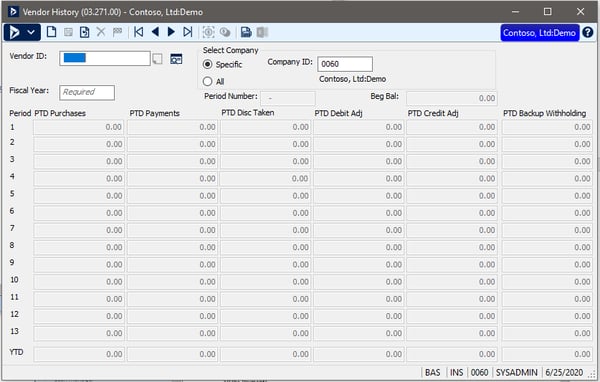Click the Period 5 PTD Disc Taken field
This screenshot has width=600, height=382.
click(x=266, y=196)
